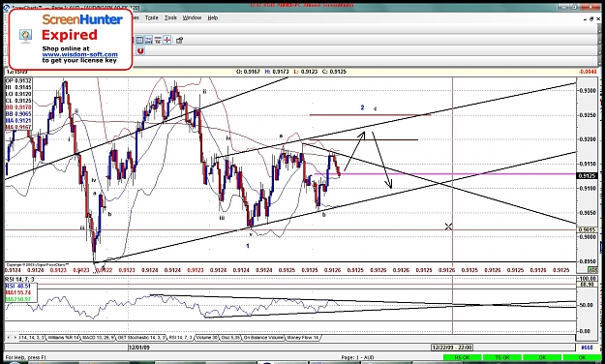Click the chart indicator icon beside grid
Screen dimensions: 605x364
coord(148,40)
